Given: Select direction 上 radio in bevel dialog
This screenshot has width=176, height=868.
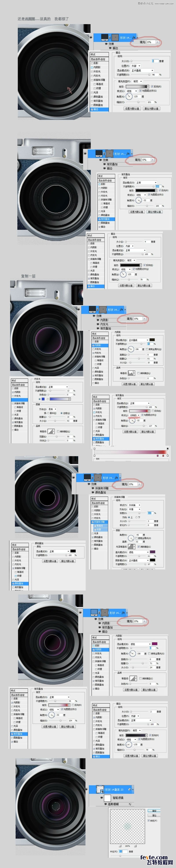Looking at the screenshot, I should click(x=129, y=517).
